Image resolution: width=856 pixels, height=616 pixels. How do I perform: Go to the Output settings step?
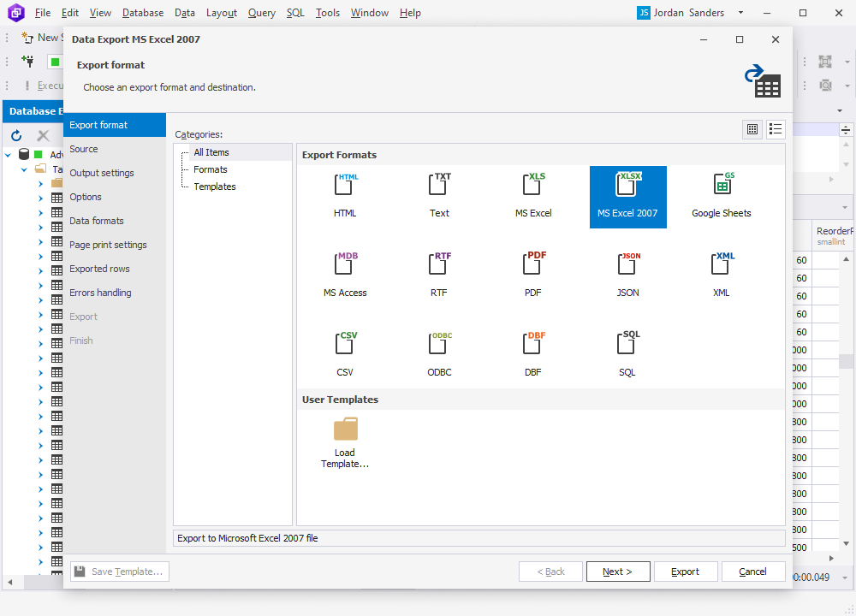tap(115, 173)
